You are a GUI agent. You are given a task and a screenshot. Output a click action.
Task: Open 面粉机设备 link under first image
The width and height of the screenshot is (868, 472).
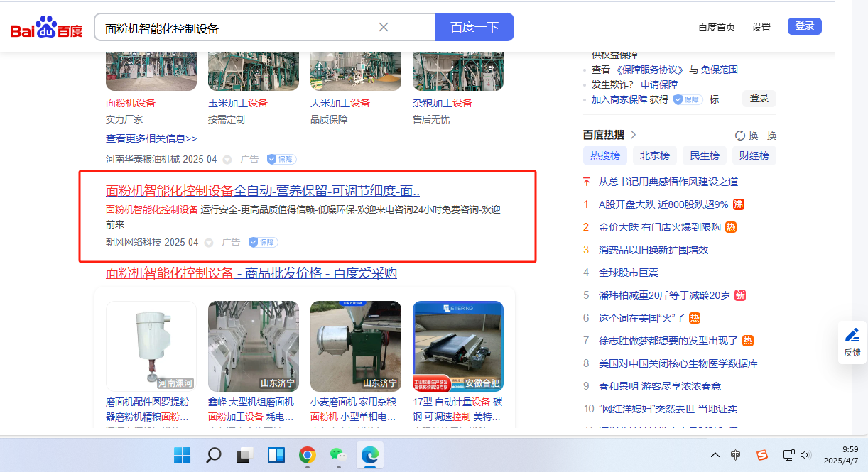point(131,103)
